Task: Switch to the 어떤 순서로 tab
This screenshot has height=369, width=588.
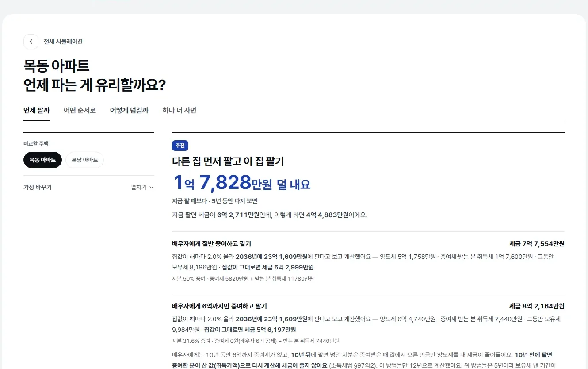Action: pyautogui.click(x=80, y=110)
